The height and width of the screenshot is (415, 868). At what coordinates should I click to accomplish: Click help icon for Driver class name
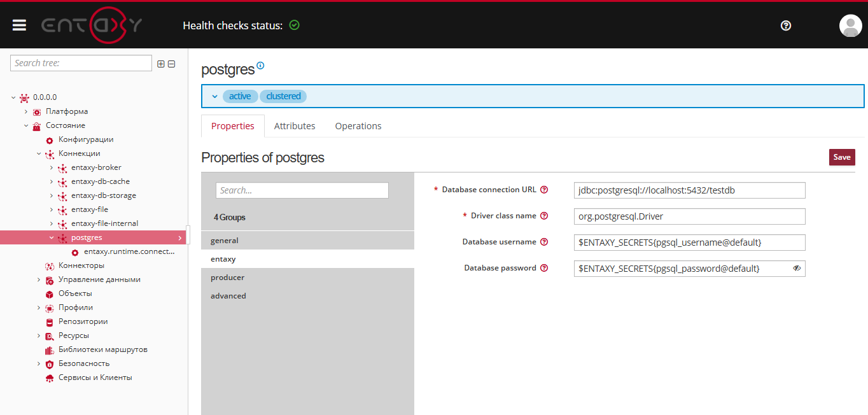click(544, 216)
